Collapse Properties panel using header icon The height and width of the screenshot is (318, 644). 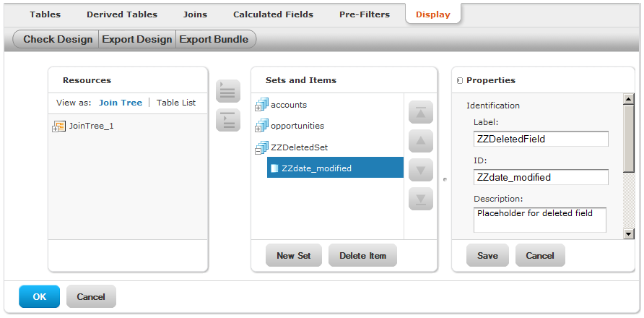point(460,81)
